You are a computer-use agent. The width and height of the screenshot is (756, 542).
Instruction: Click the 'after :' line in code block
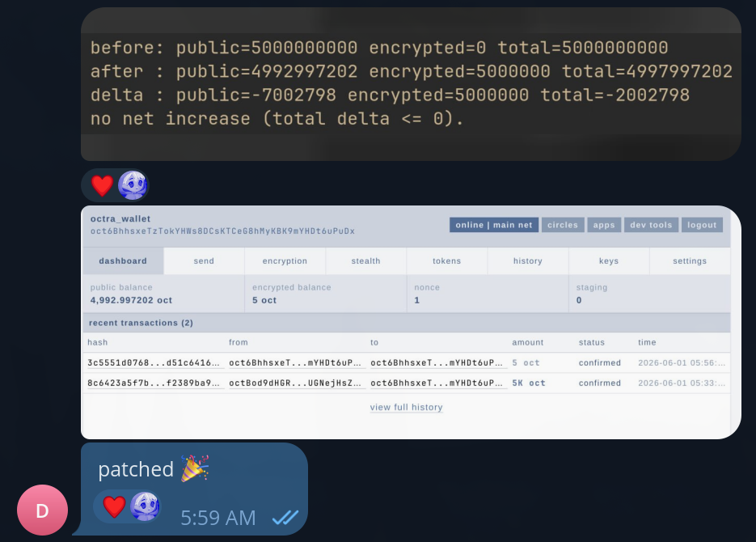coord(412,71)
